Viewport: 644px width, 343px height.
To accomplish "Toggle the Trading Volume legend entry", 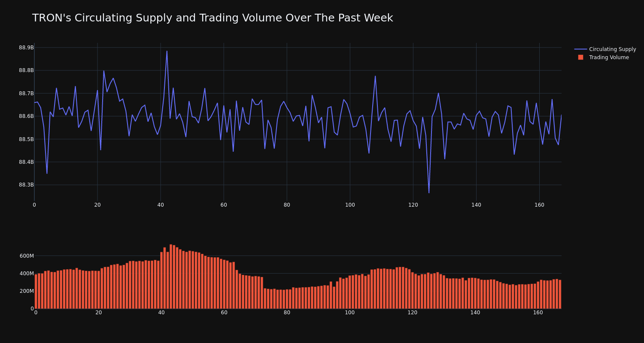I will (605, 57).
